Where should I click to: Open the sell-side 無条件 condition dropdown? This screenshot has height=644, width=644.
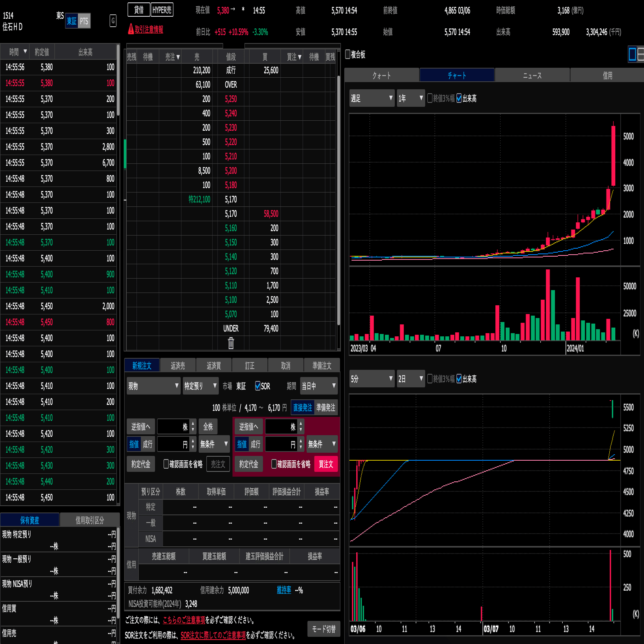(x=214, y=444)
